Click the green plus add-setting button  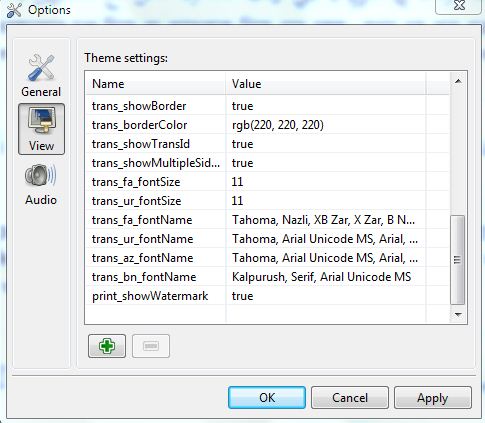tap(107, 346)
